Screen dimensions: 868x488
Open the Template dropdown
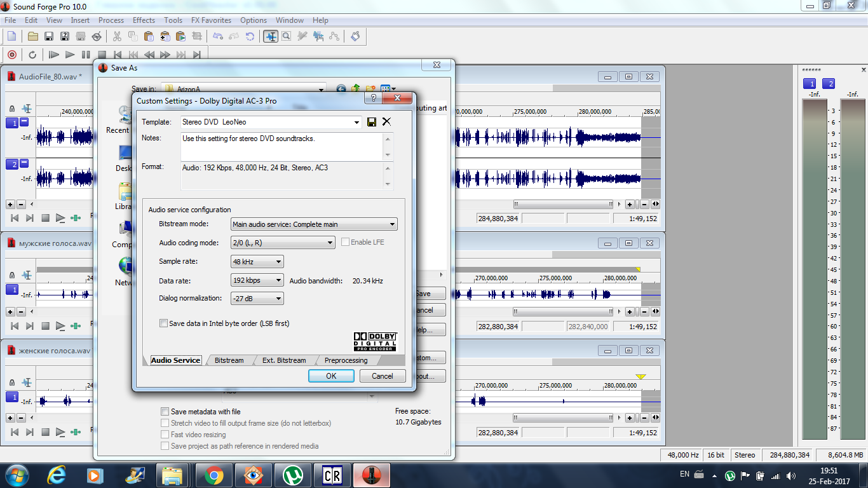(356, 122)
